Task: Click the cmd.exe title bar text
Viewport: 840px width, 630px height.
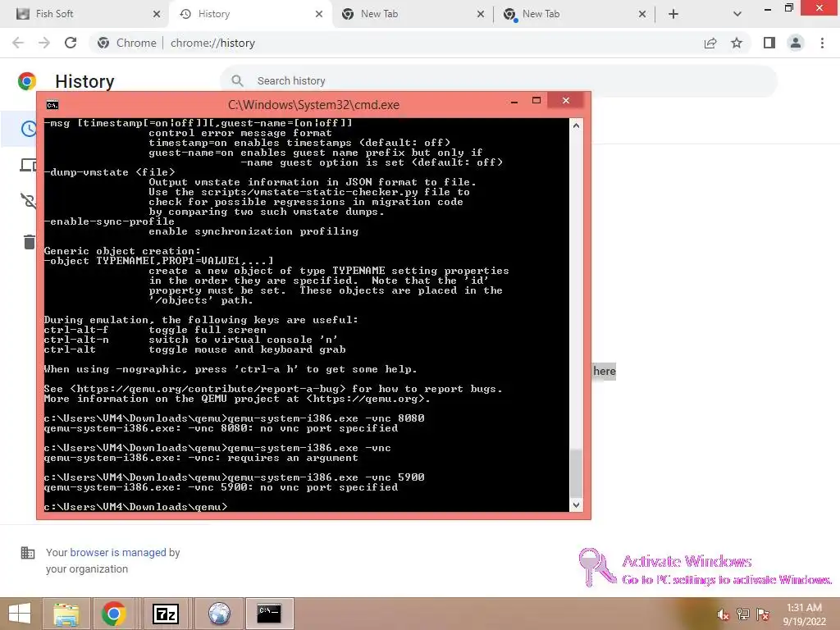Action: point(313,105)
